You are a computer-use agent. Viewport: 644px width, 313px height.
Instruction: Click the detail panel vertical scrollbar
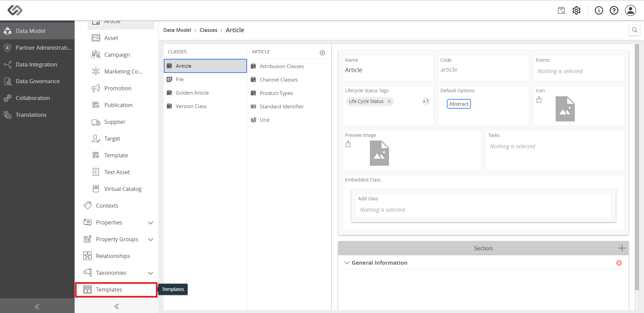point(637,168)
